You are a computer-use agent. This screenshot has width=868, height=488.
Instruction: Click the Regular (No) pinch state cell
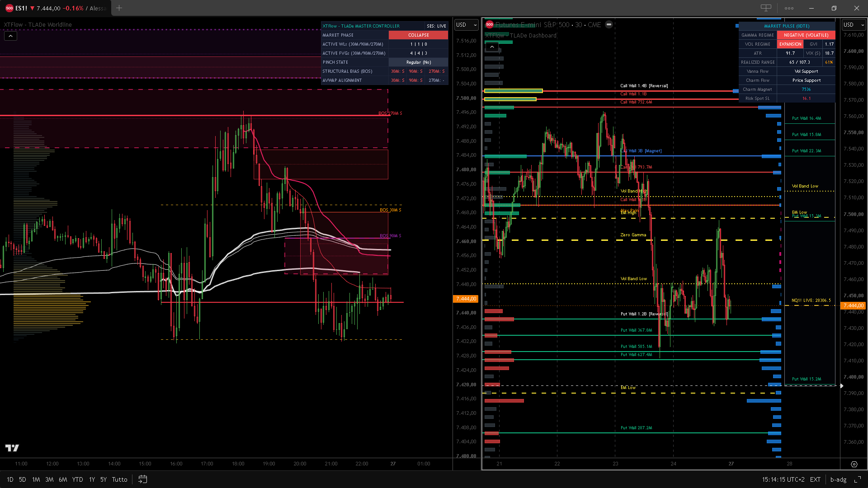point(418,62)
